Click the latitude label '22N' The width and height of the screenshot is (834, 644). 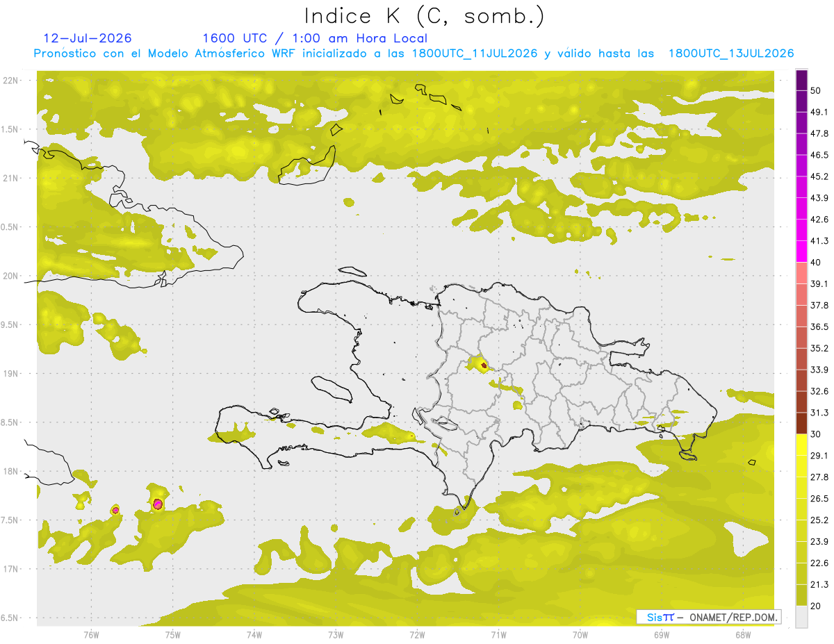pos(11,80)
